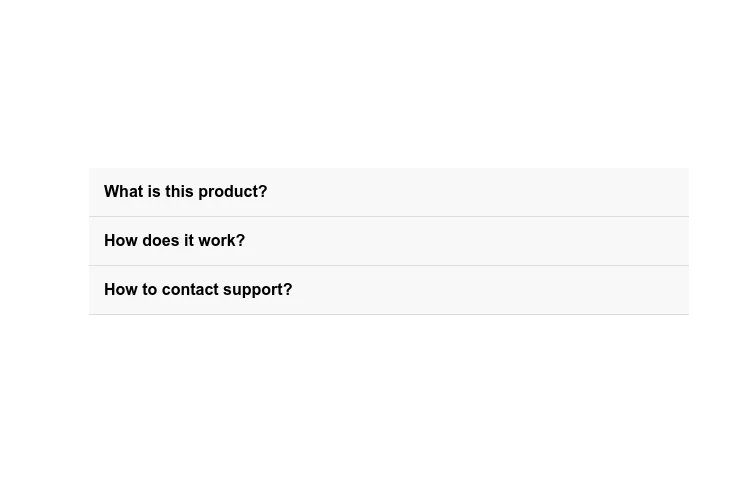Click the "How to contact support?" heading text
Viewport: 750px width, 480px height.
198,290
